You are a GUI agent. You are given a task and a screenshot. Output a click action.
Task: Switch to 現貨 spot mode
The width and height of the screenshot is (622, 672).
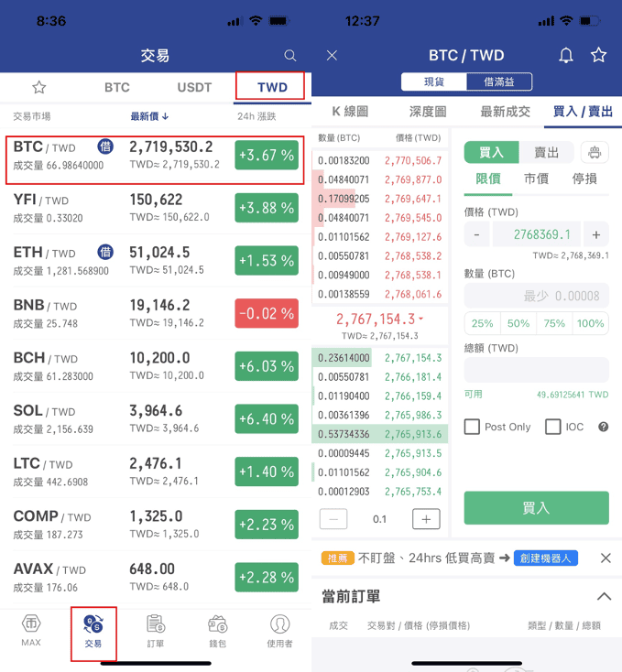coord(434,81)
